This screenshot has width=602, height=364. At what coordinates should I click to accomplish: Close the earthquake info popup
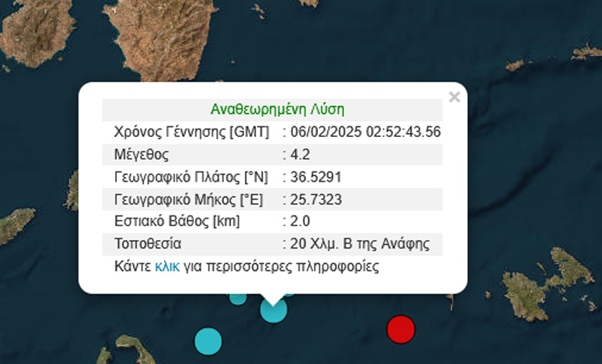pos(454,97)
